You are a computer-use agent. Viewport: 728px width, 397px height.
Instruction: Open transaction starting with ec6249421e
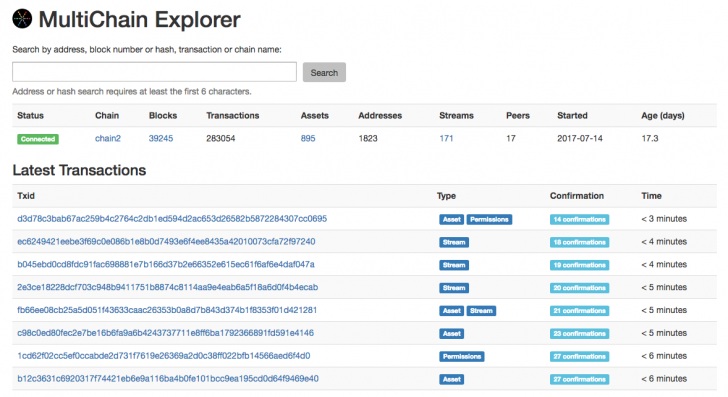click(166, 241)
